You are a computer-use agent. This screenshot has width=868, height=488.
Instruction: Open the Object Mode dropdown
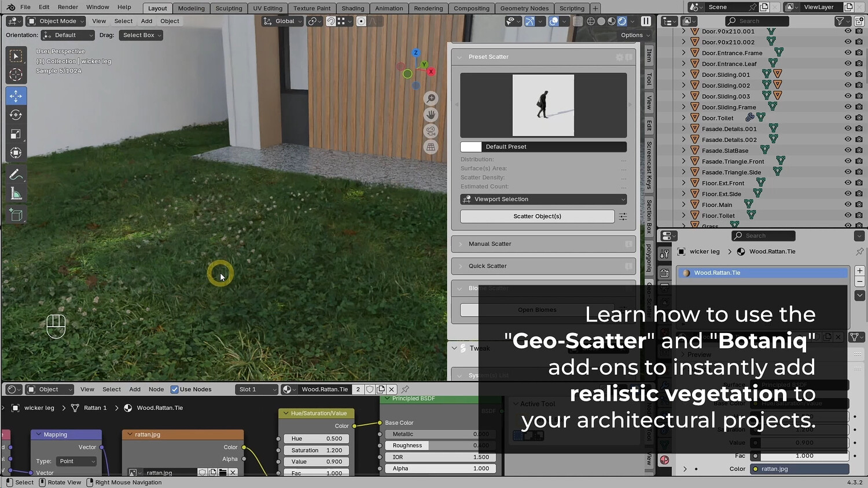click(56, 21)
